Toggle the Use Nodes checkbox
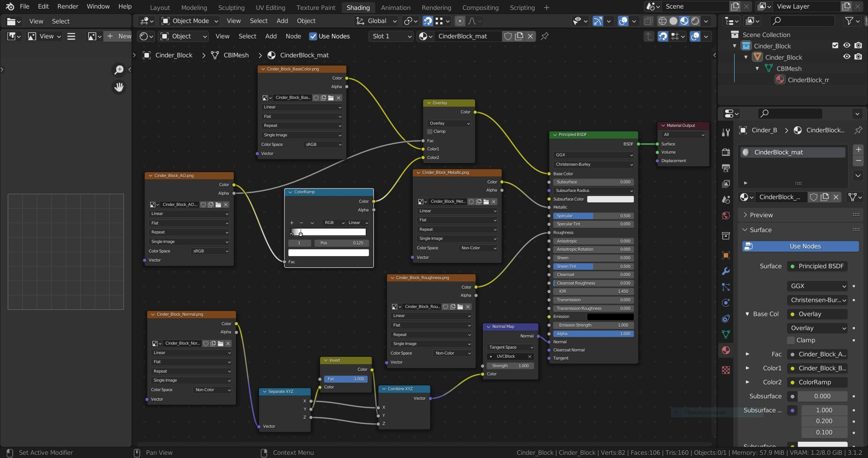Screen dimensions: 868x458 [x=313, y=36]
